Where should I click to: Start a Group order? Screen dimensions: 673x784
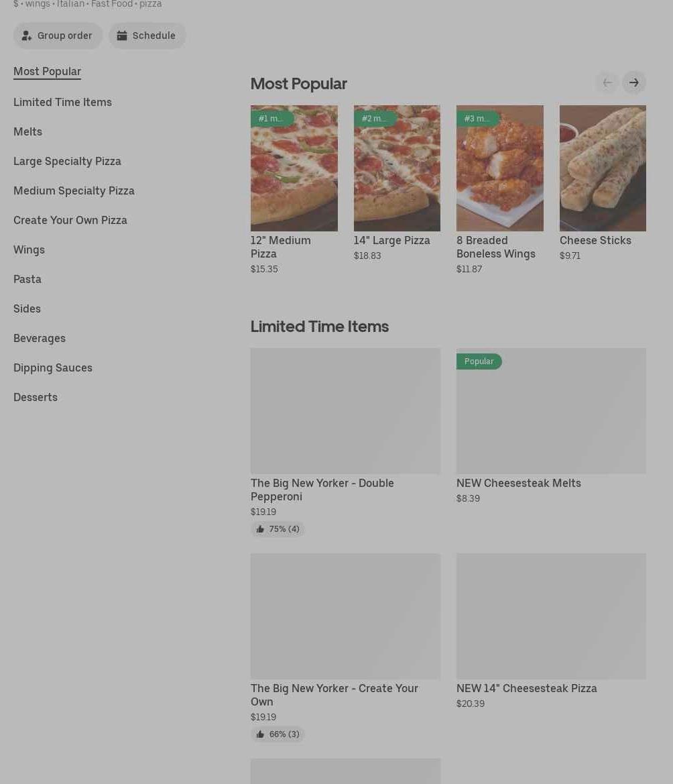[x=58, y=36]
